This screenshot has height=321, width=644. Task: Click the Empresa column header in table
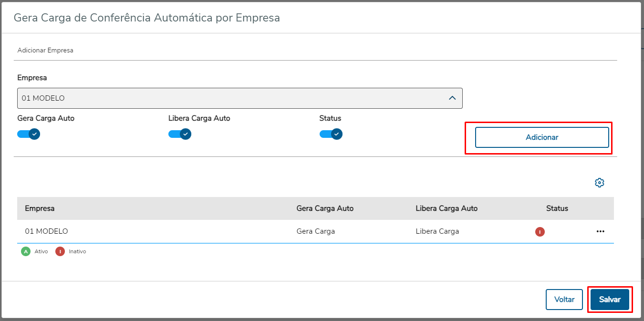(x=40, y=208)
